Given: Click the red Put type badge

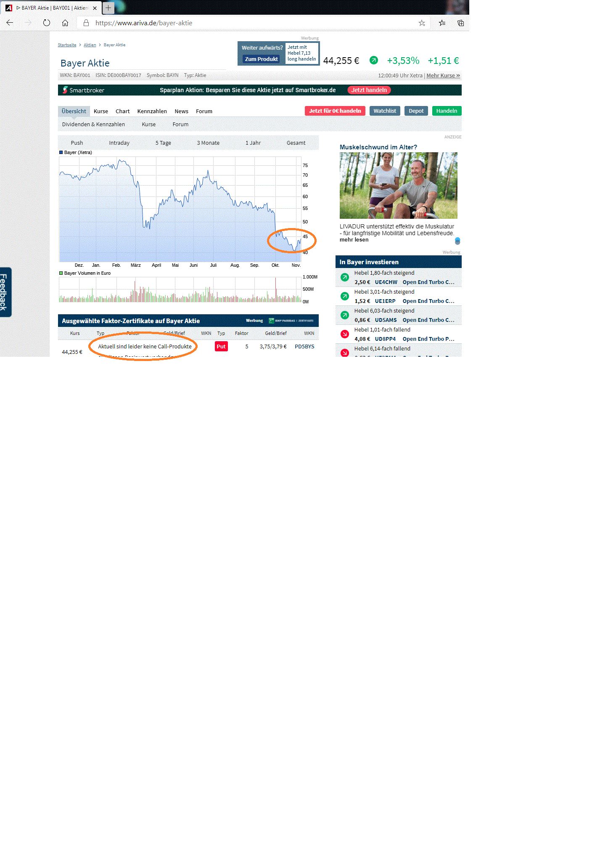Looking at the screenshot, I should (x=221, y=346).
